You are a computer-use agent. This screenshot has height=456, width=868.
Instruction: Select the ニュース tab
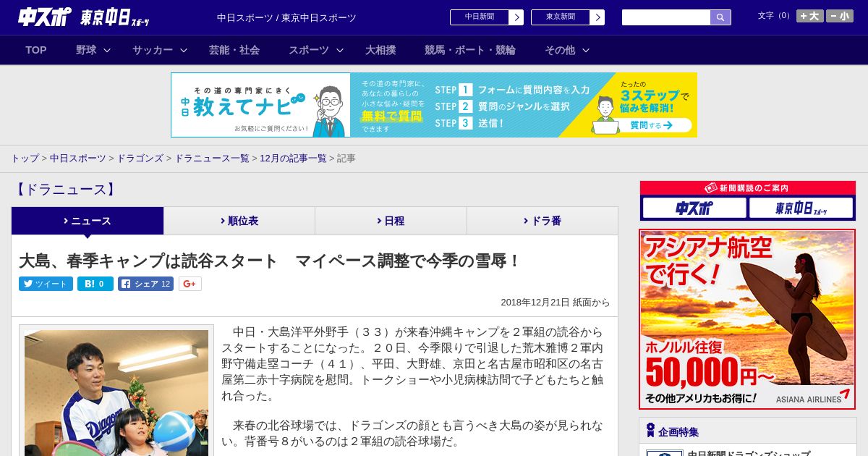coord(88,221)
